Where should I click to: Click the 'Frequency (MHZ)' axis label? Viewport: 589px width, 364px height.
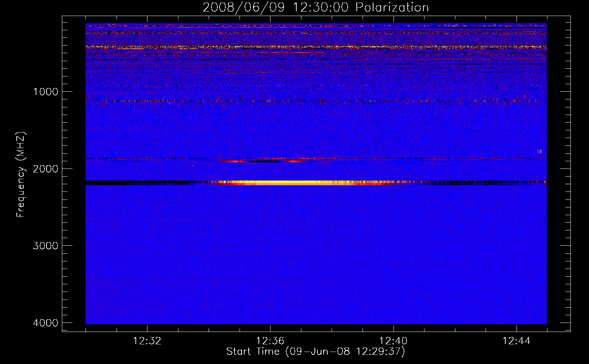point(21,175)
